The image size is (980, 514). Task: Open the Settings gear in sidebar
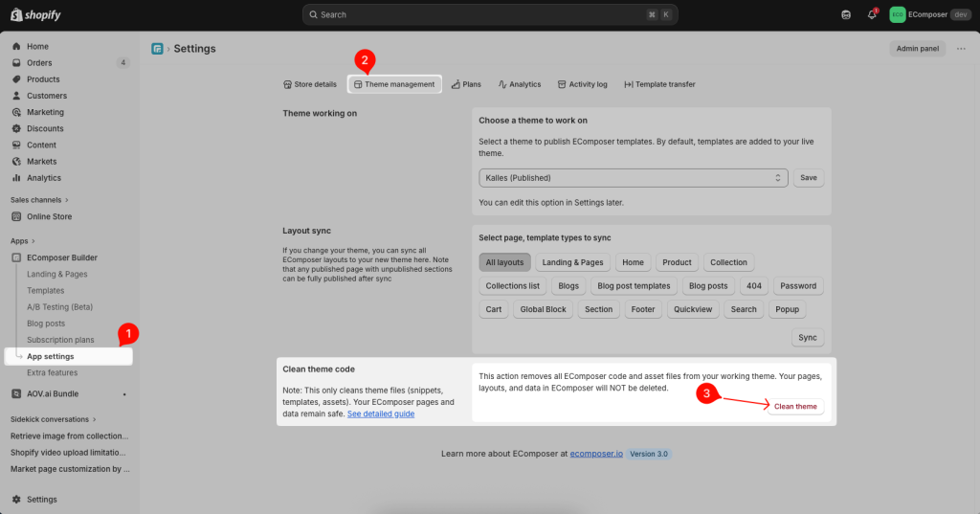click(16, 499)
